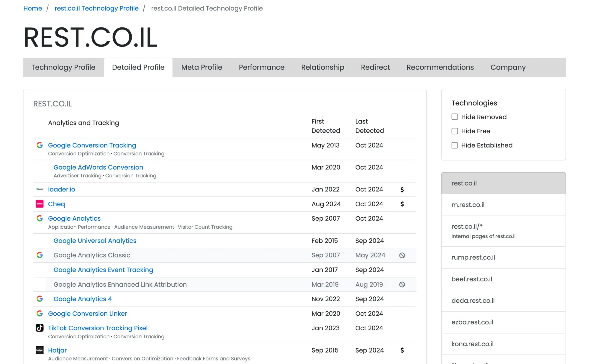Viewport: 590px width, 364px height.
Task: Toggle Hide Established filter on
Action: click(x=454, y=145)
